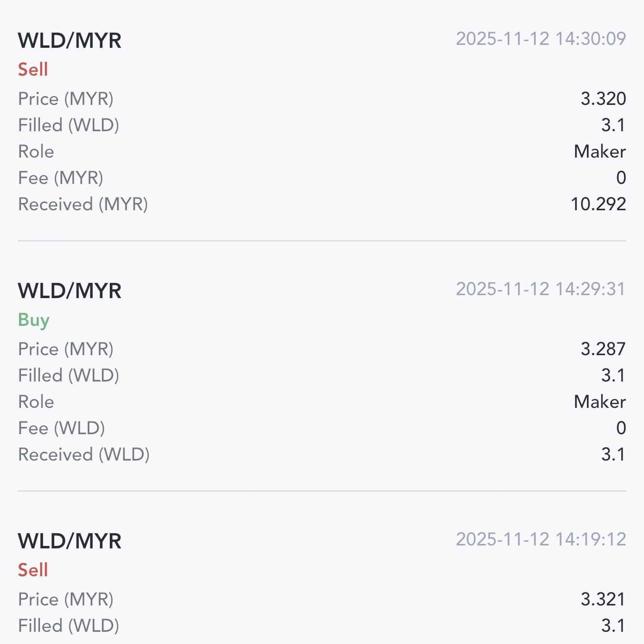The image size is (644, 644).
Task: Click the 2025-11-12 14:29:31 timestamp
Action: click(541, 289)
